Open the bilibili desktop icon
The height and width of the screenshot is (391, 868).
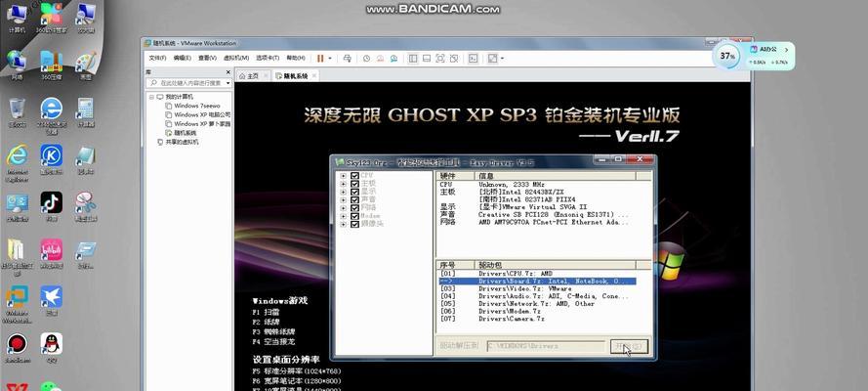(x=52, y=254)
